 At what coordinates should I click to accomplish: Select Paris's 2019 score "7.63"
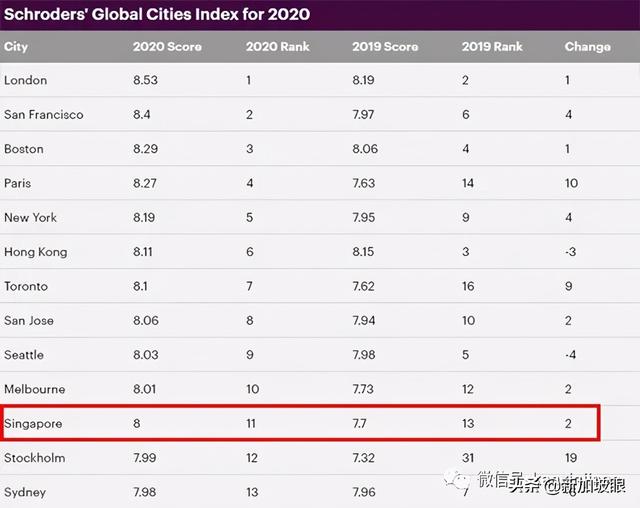coord(364,183)
